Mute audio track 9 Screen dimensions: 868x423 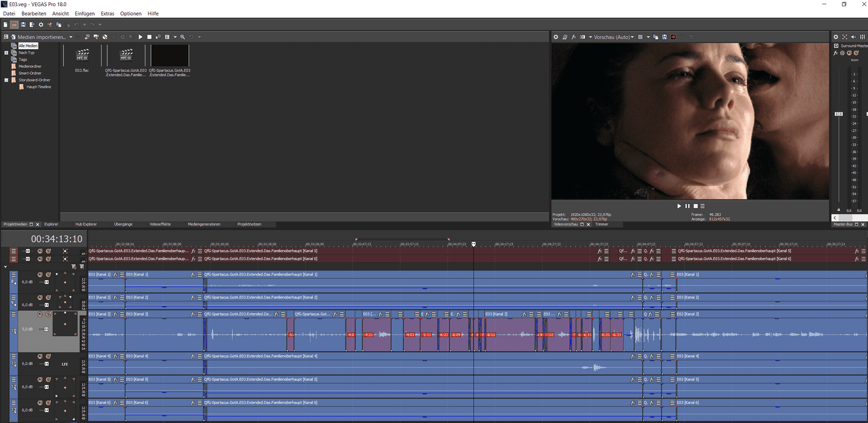[40, 297]
